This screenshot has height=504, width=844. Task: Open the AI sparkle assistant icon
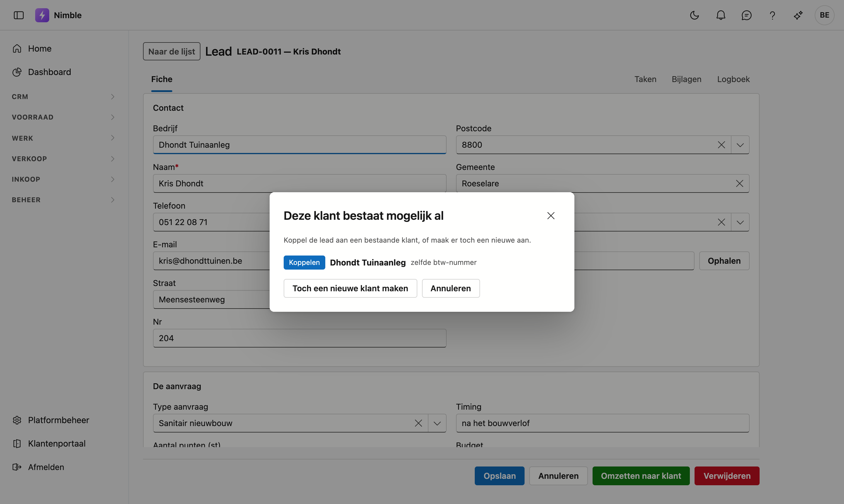(x=798, y=15)
